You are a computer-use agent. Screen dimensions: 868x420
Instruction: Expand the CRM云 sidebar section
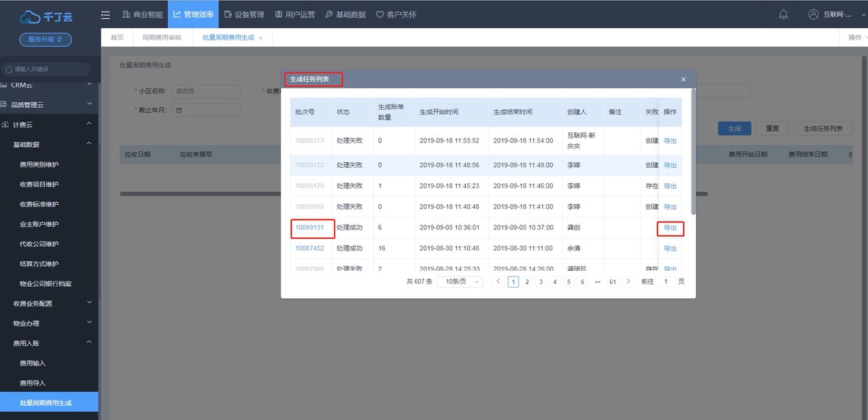tap(89, 85)
